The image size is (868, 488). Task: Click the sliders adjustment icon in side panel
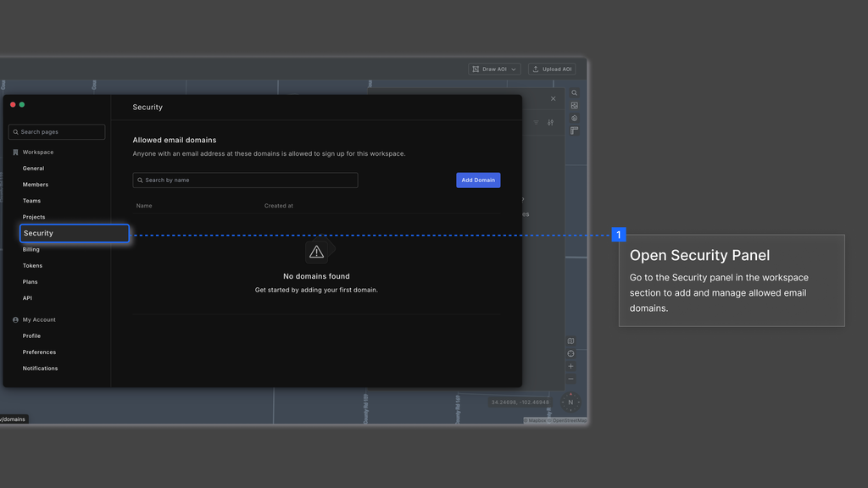tap(550, 123)
